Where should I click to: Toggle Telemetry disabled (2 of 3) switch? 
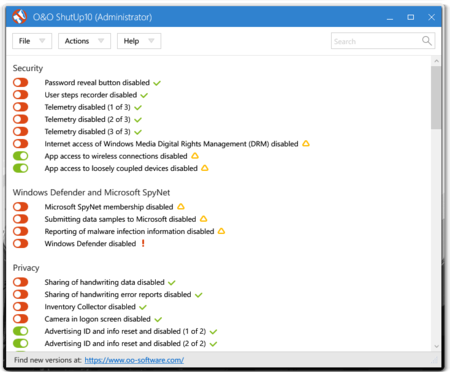coord(21,119)
